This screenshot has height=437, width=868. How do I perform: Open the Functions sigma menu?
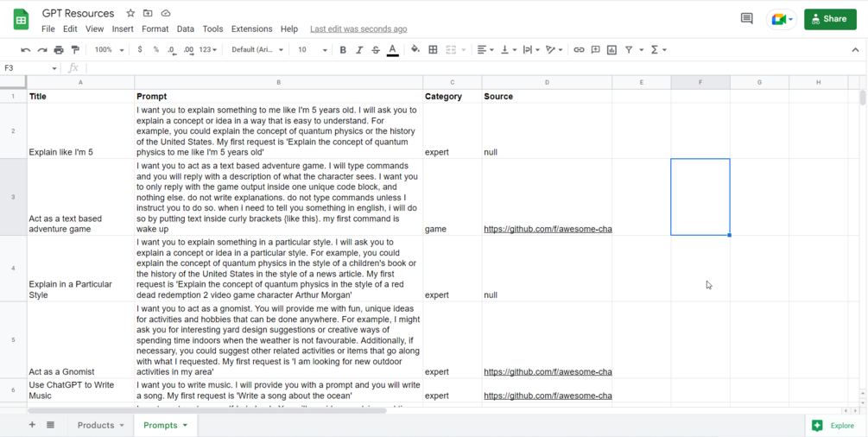point(658,50)
